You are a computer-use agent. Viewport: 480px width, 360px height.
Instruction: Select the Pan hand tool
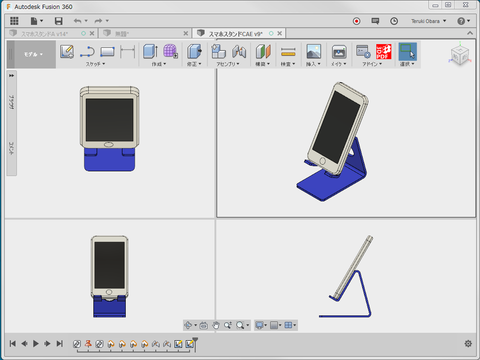(x=216, y=325)
